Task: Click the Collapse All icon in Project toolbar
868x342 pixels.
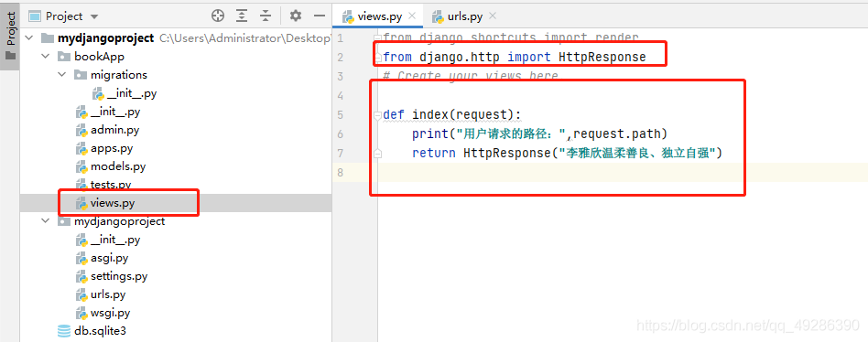Action: 266,16
